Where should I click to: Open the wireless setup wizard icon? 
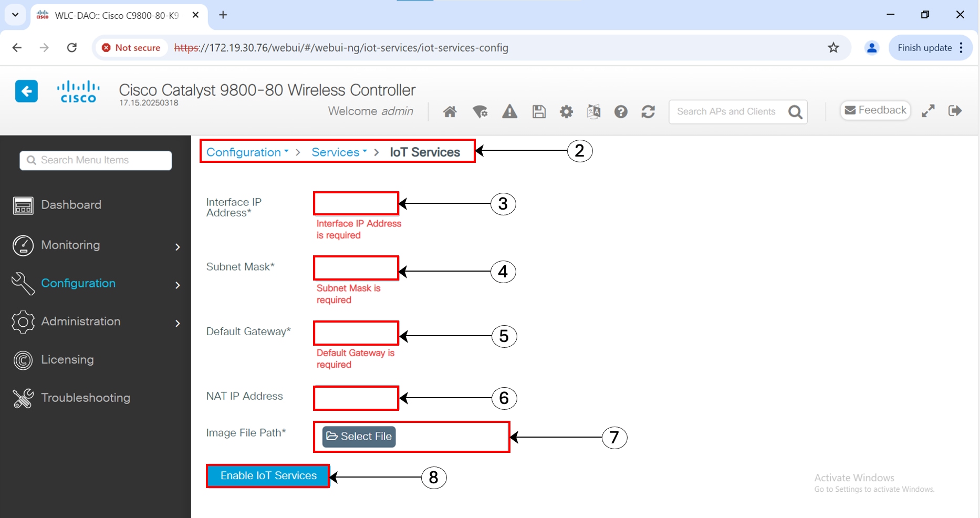[x=479, y=111]
